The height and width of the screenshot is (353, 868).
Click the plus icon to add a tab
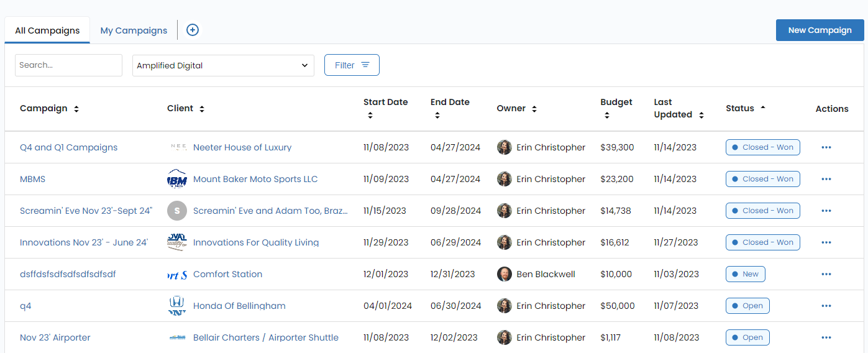tap(193, 30)
